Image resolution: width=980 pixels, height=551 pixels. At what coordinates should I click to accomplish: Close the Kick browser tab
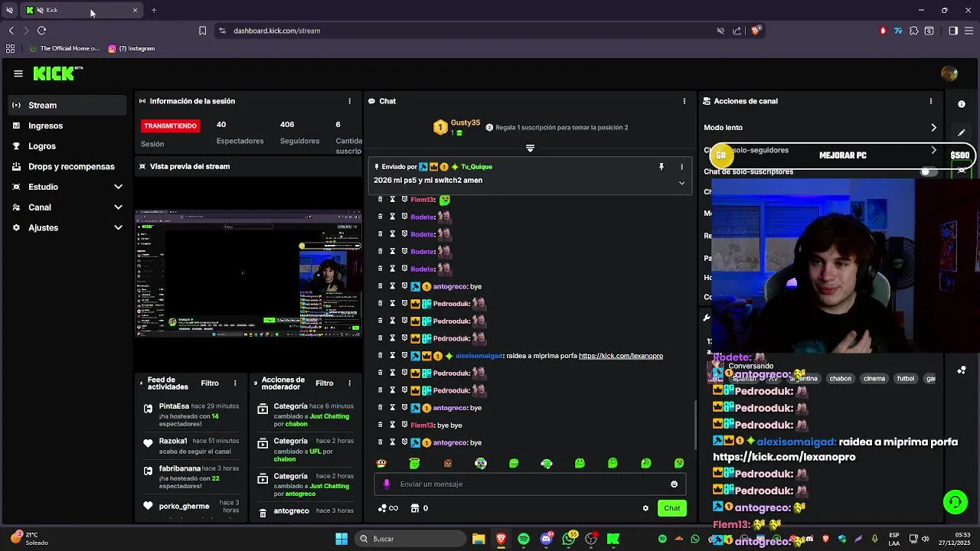pos(136,10)
